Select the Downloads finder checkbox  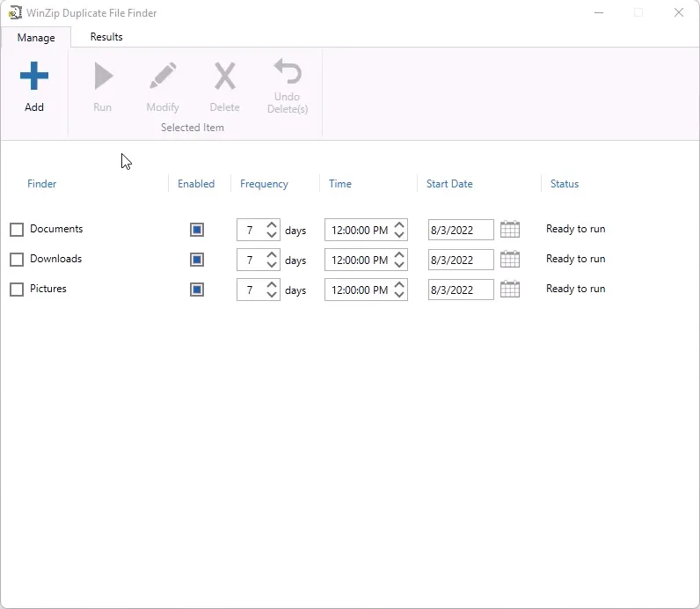click(17, 260)
